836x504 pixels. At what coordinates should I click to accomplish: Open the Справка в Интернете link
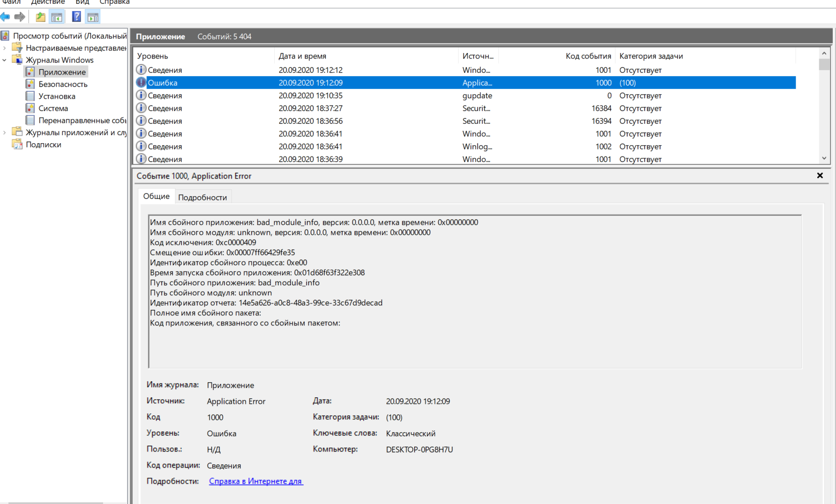(256, 481)
